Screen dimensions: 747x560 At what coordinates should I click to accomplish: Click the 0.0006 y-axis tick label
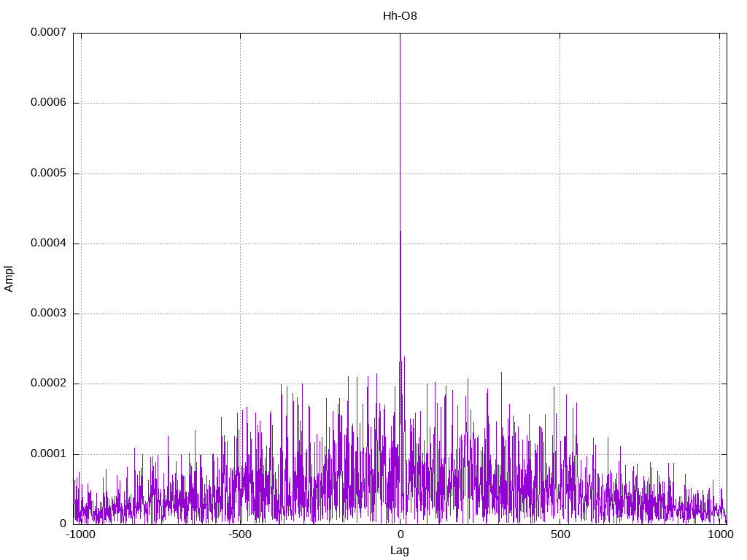(x=48, y=103)
